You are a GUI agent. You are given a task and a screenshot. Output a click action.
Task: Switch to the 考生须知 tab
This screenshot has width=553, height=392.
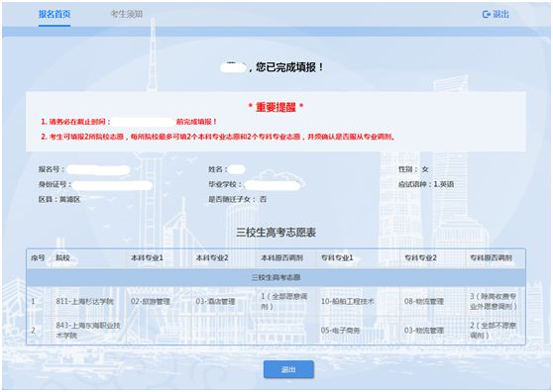click(127, 14)
